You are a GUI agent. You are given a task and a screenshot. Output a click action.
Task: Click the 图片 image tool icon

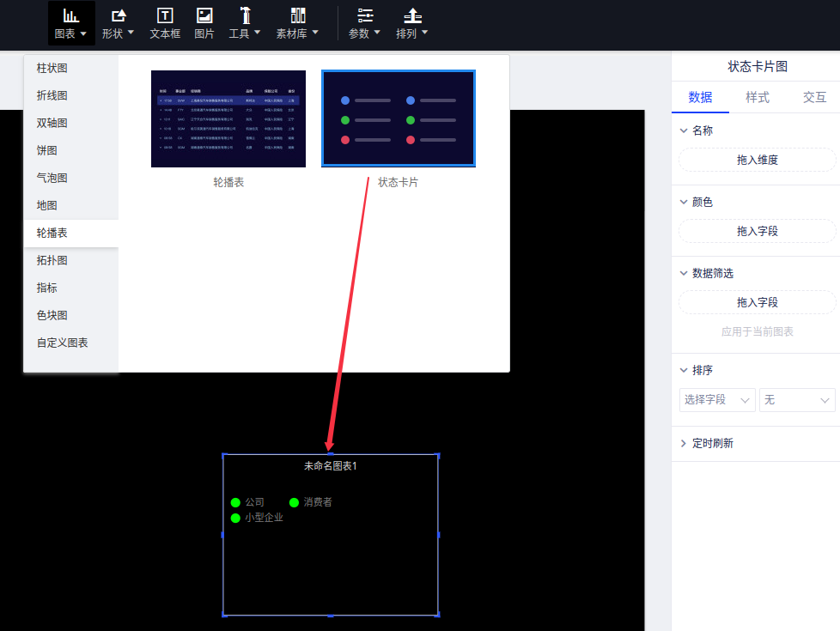pyautogui.click(x=204, y=15)
